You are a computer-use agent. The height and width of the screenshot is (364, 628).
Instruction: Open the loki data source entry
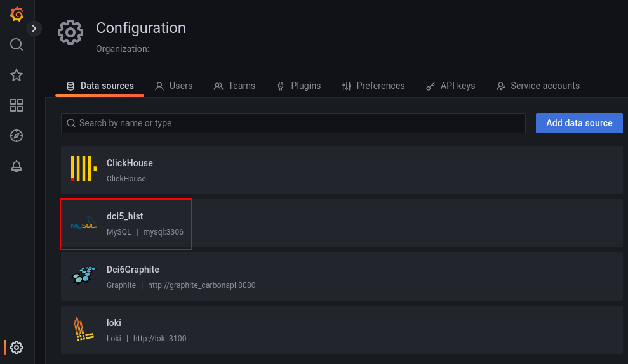click(342, 330)
